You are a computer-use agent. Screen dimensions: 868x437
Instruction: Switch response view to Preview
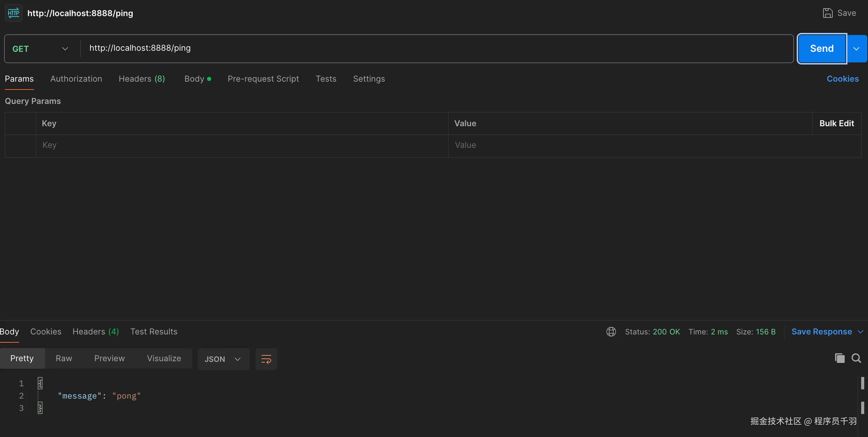109,358
